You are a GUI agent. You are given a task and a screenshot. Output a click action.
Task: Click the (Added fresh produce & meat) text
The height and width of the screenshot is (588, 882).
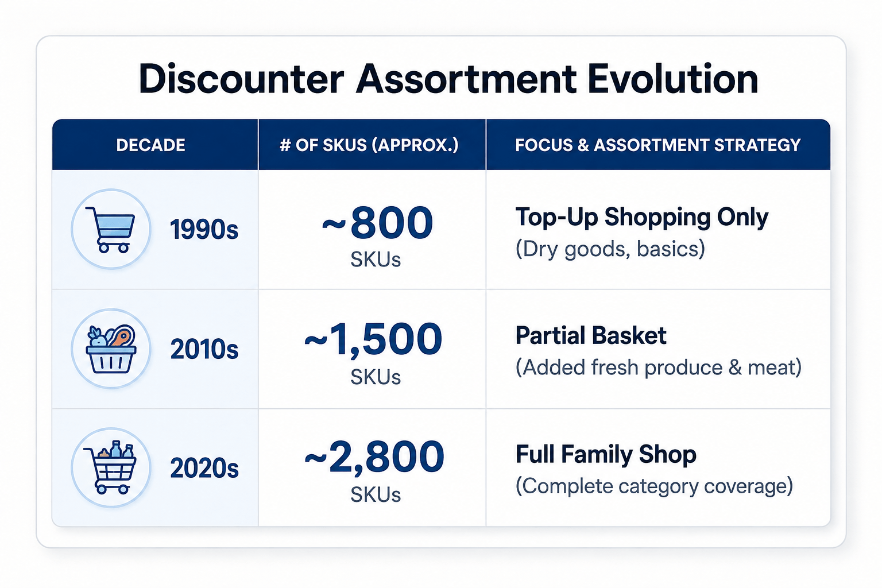[658, 367]
